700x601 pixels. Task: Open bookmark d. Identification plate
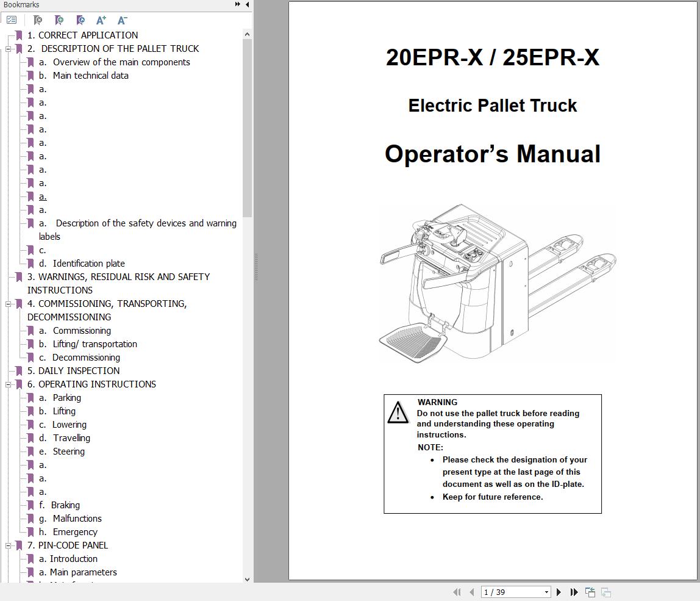82,264
